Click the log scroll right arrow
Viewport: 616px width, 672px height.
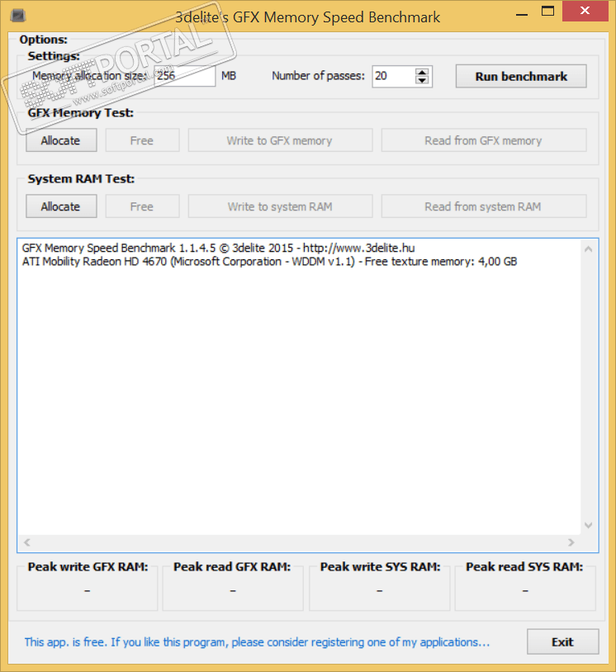pyautogui.click(x=571, y=542)
